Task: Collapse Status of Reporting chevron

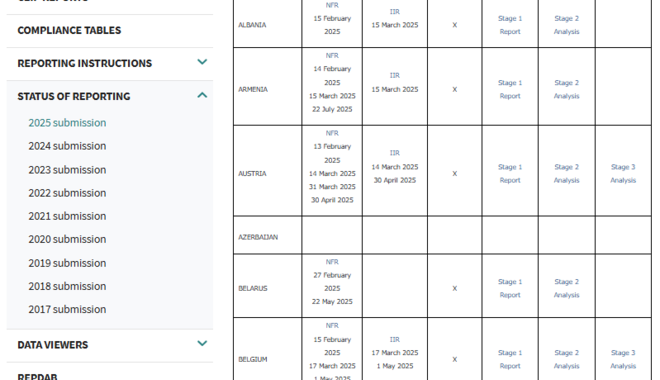Action: click(x=202, y=95)
